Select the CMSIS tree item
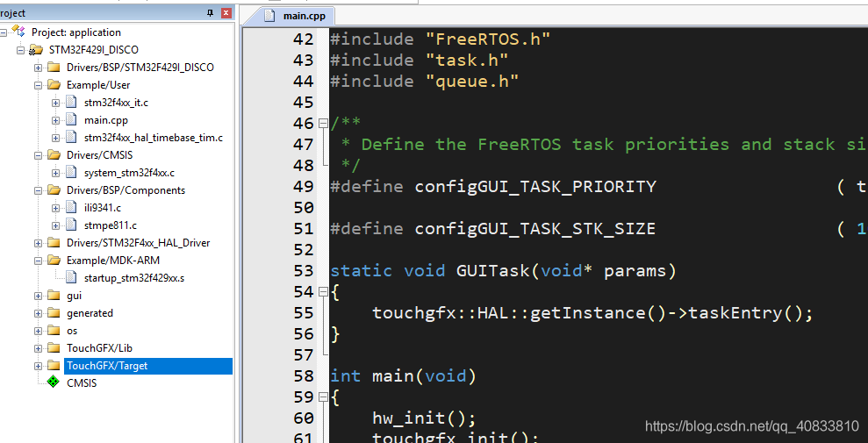 pyautogui.click(x=82, y=383)
